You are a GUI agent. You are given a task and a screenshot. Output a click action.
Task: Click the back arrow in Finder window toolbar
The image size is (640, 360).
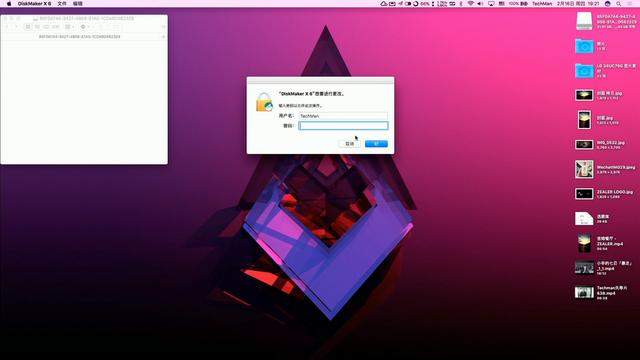[8, 27]
